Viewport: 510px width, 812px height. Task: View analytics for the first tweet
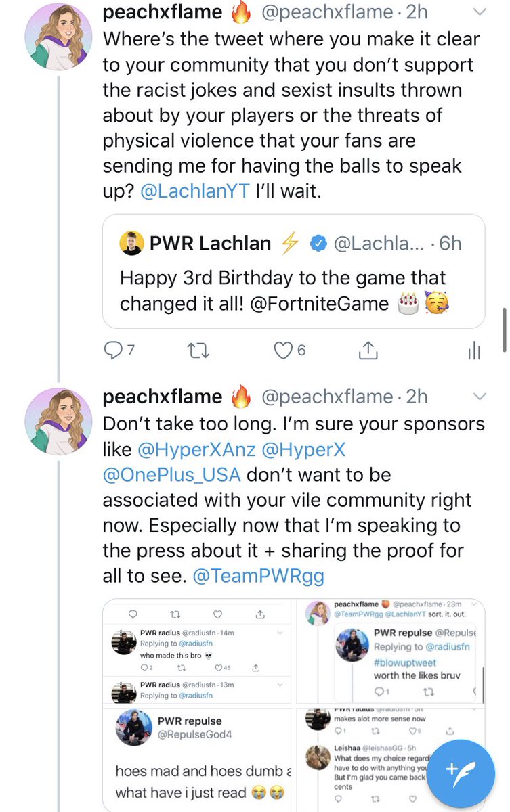click(x=474, y=350)
